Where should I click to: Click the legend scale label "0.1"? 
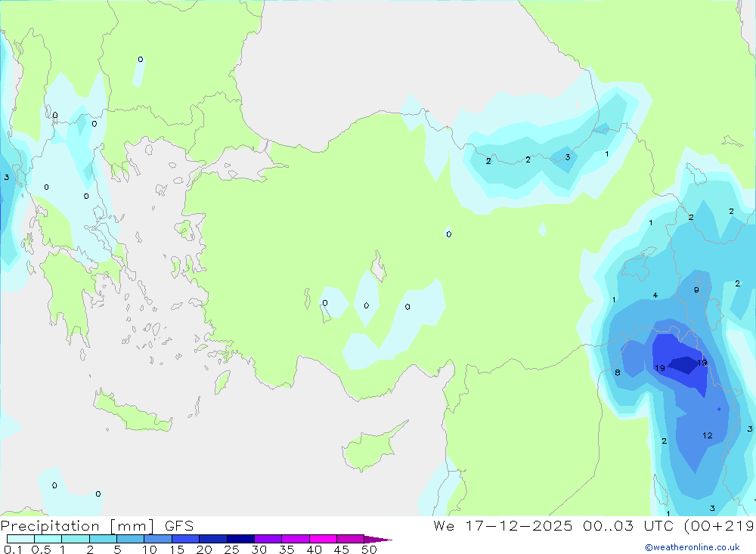pos(13,549)
